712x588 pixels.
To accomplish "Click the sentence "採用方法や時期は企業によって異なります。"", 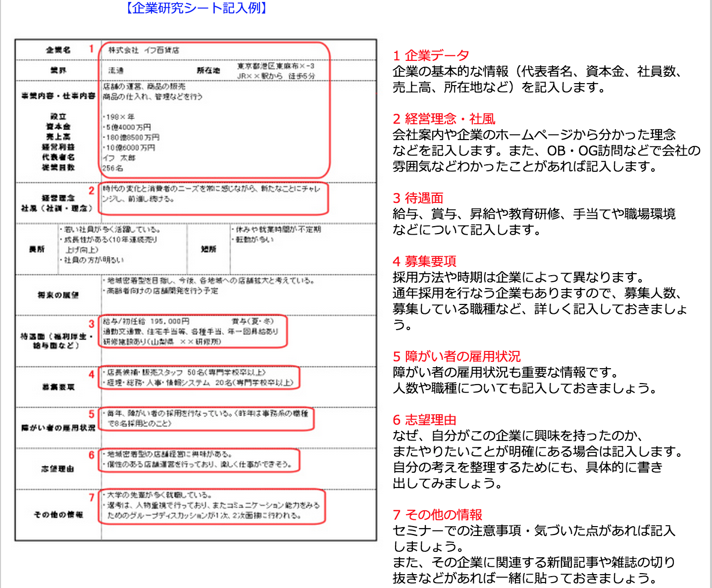I will 518,277.
